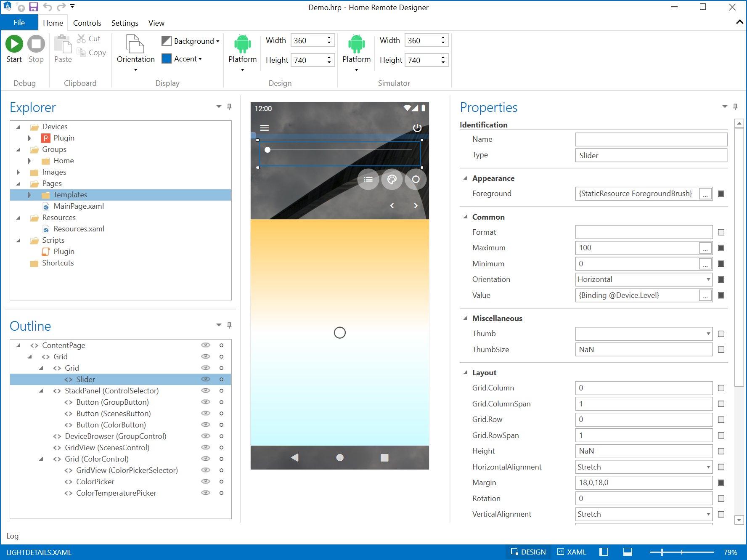Click the power icon in phone preview
This screenshot has width=747, height=560.
pyautogui.click(x=417, y=128)
